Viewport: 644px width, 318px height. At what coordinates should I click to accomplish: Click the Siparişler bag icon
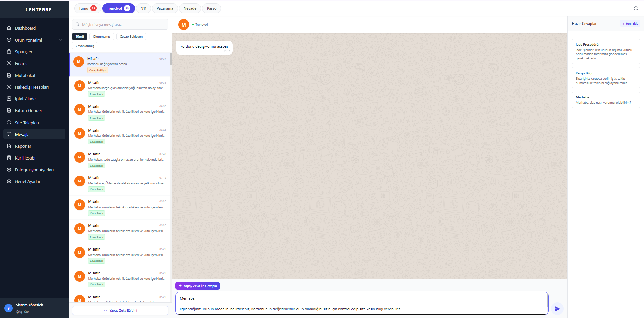pos(9,52)
